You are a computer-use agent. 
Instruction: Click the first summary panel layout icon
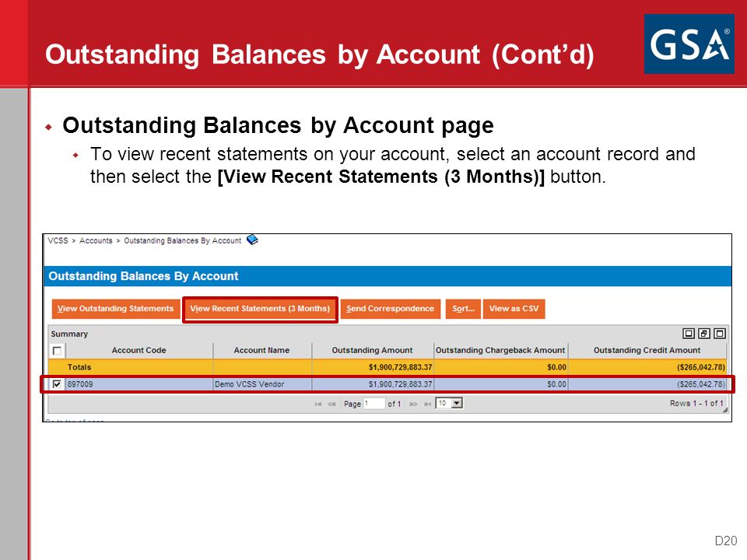[688, 334]
